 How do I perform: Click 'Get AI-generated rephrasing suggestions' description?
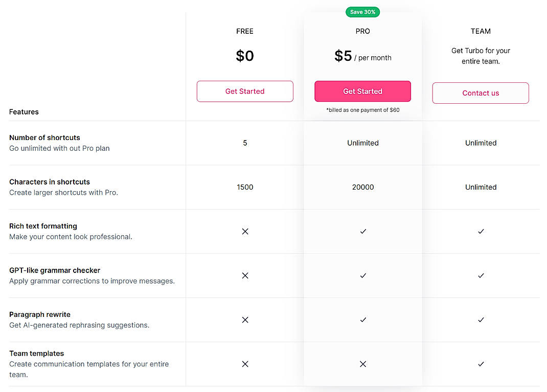(x=80, y=325)
